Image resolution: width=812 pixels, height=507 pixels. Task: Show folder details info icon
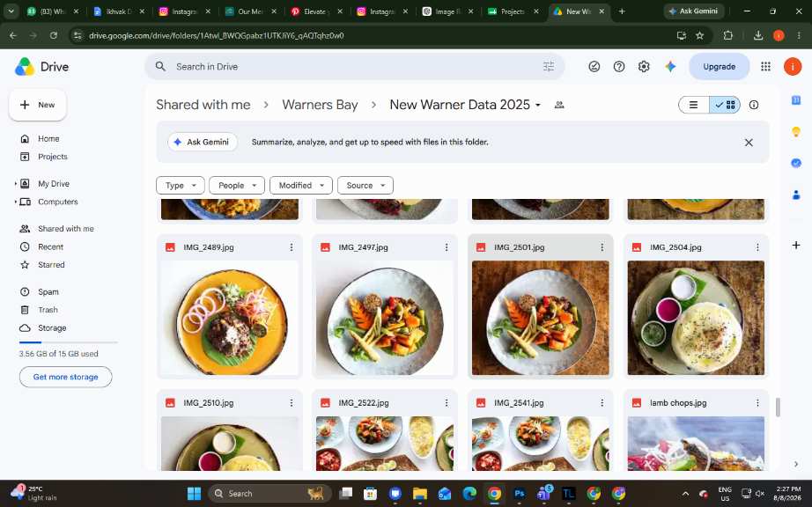pos(754,105)
